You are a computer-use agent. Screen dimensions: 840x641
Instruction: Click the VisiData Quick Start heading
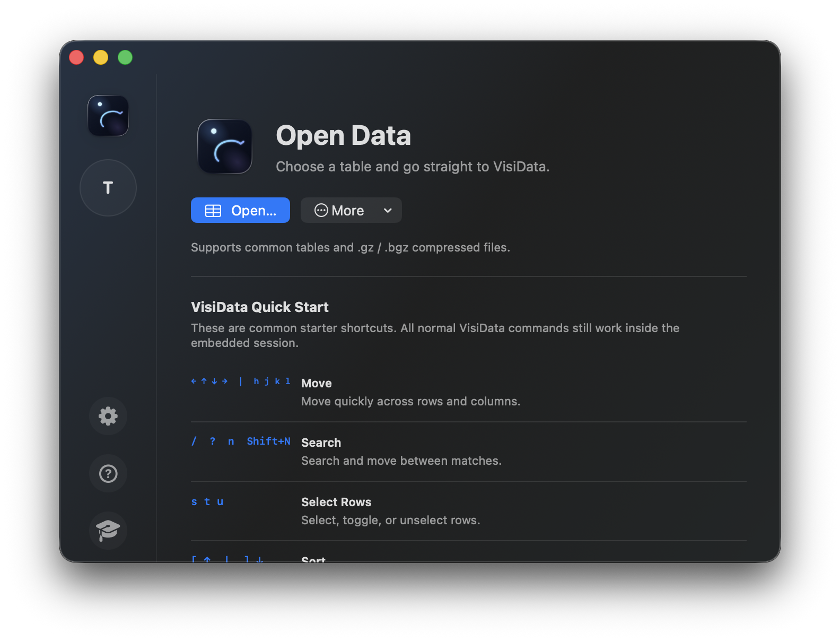(x=260, y=307)
